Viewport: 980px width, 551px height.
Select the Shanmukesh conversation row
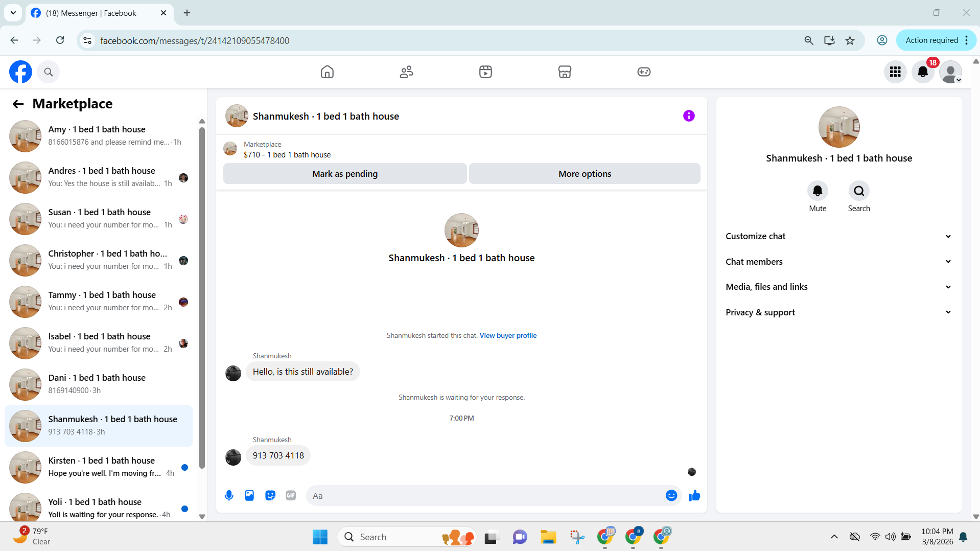tap(99, 426)
